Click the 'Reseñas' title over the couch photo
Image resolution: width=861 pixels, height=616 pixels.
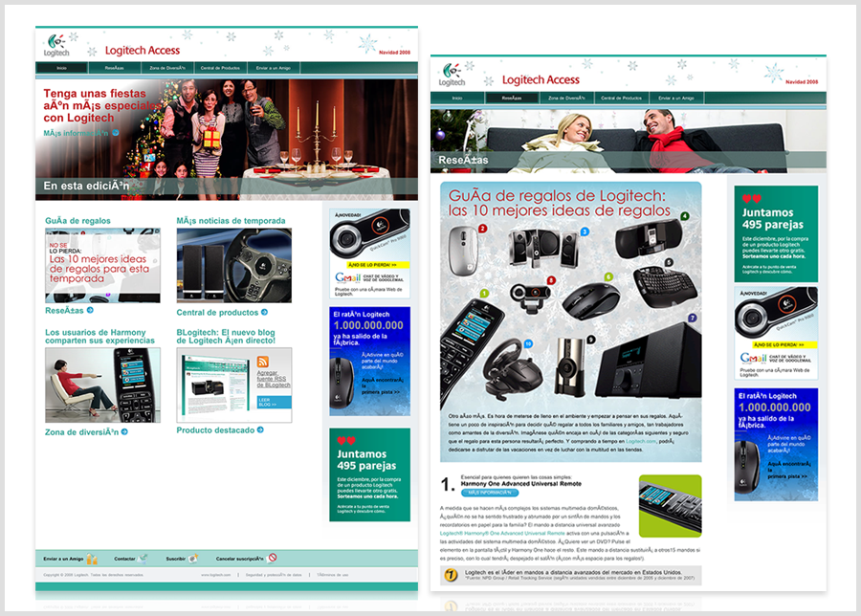(x=463, y=160)
